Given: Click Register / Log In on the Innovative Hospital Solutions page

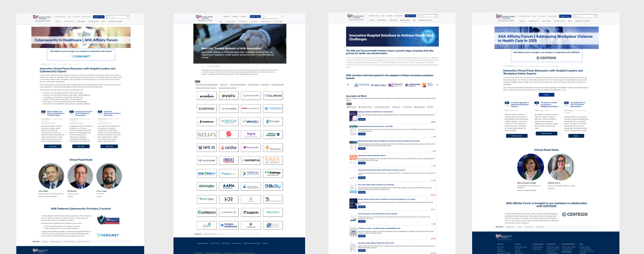Looking at the screenshot, I should click(x=410, y=16).
